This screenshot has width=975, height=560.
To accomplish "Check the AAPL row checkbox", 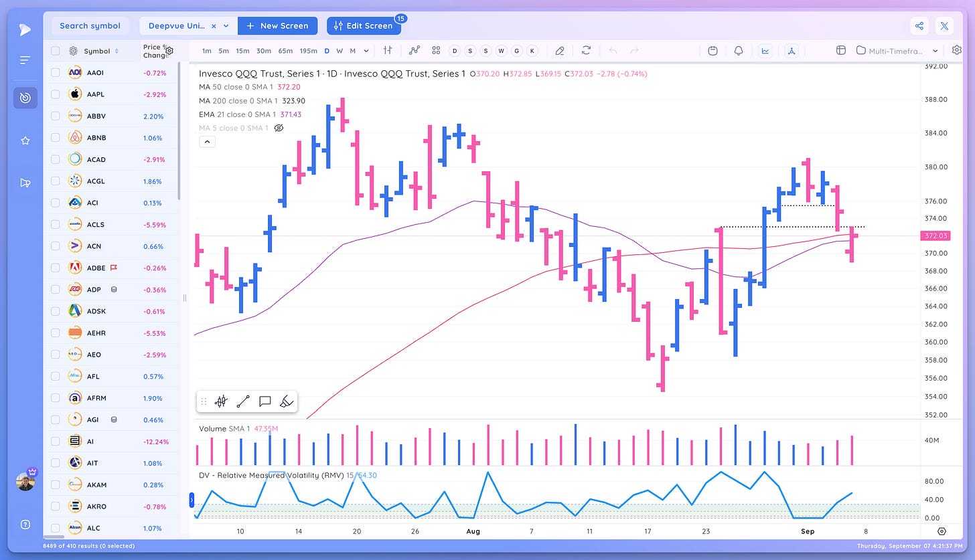I will point(55,94).
